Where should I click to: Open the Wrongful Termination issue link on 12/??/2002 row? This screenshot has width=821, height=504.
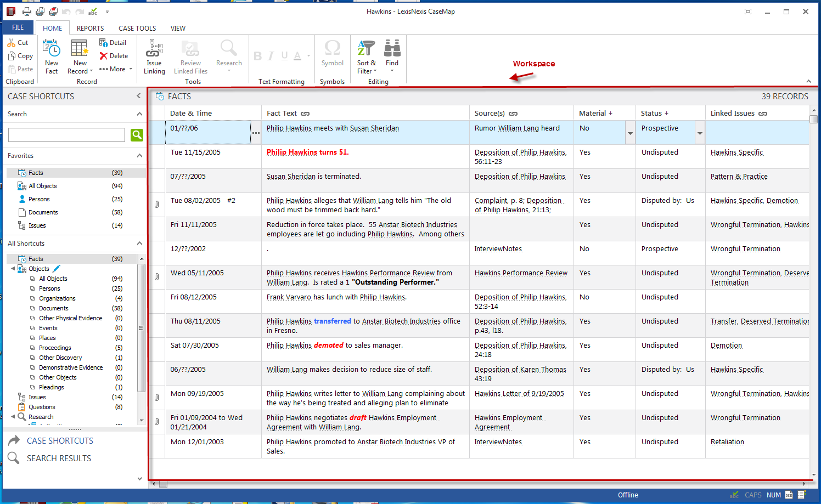point(745,249)
